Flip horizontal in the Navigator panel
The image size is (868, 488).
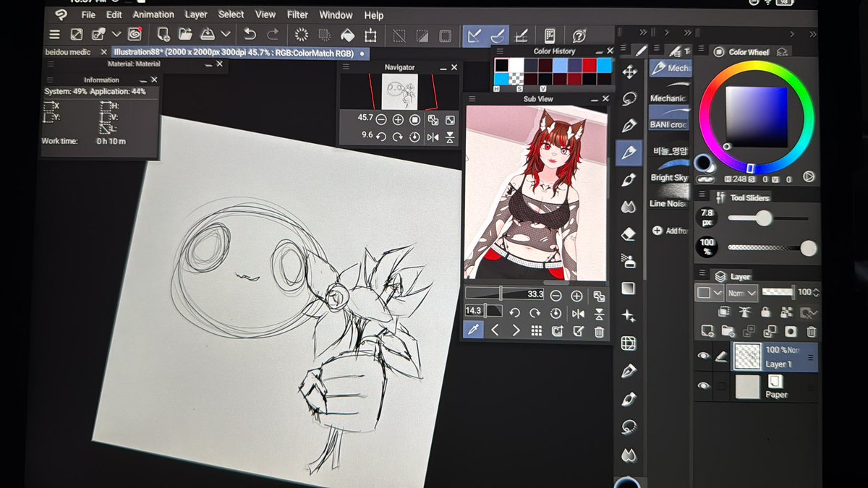[433, 137]
